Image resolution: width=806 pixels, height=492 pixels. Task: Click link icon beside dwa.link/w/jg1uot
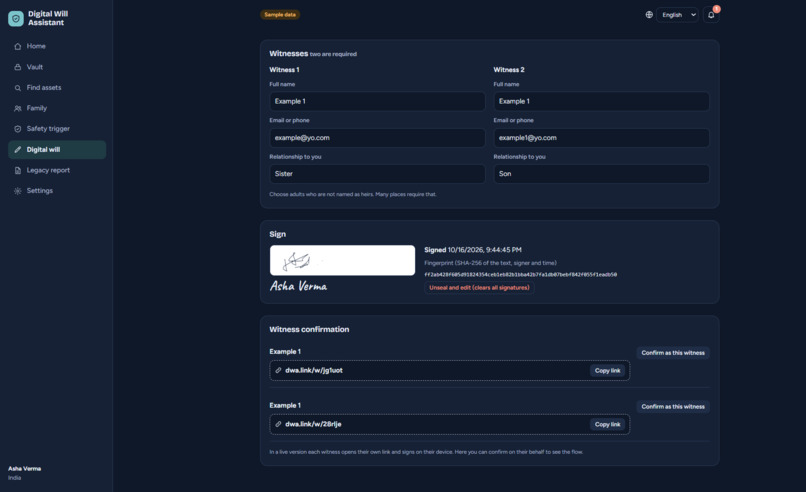[x=278, y=370]
